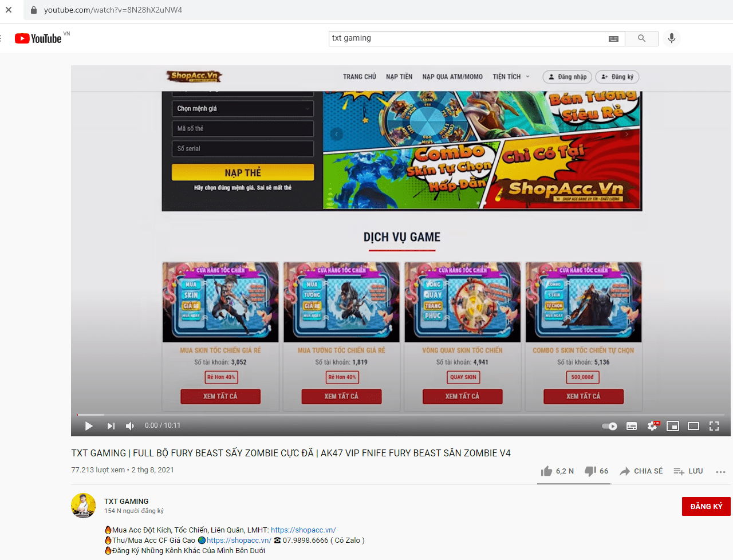Select NẠP QUA ATM/MOMO menu in video
Viewport: 733px width, 560px height.
[452, 77]
